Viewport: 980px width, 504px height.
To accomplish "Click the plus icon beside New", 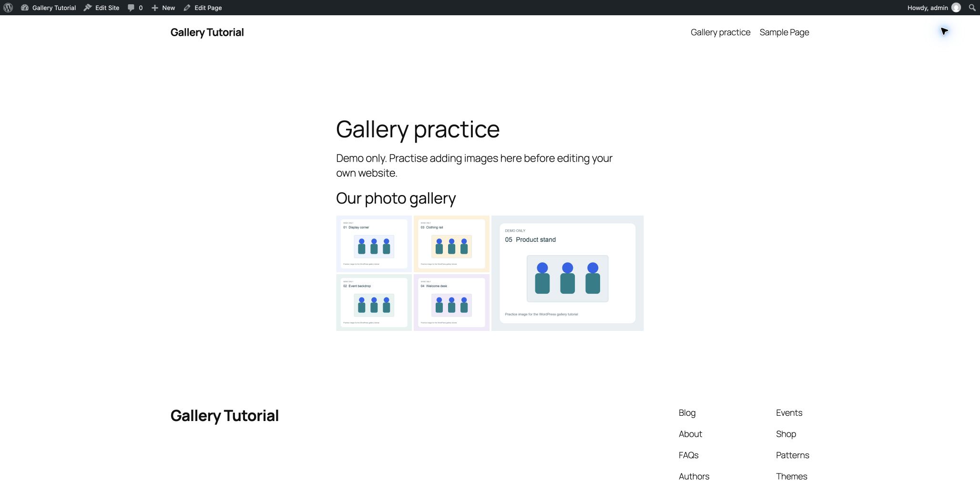I will point(154,8).
